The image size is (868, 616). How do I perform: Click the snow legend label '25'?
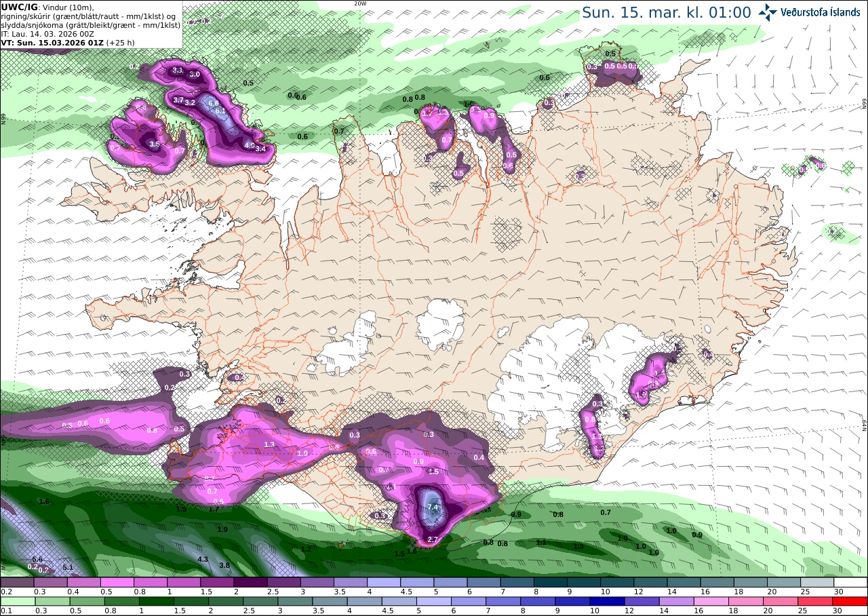pos(806,592)
